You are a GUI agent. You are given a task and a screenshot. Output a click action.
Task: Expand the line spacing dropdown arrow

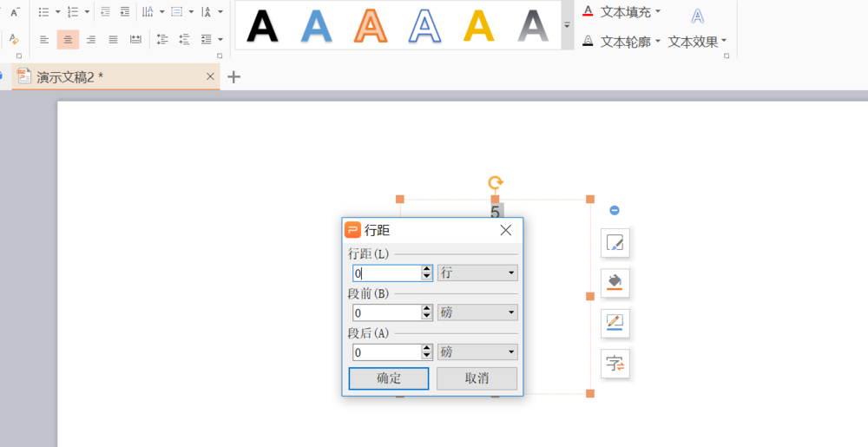(x=220, y=39)
